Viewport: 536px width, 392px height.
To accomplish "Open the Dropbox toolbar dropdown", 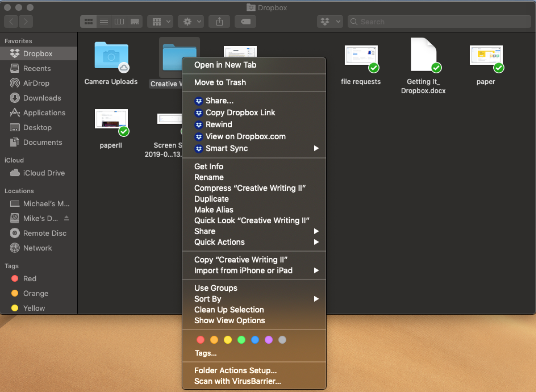I will pyautogui.click(x=330, y=21).
